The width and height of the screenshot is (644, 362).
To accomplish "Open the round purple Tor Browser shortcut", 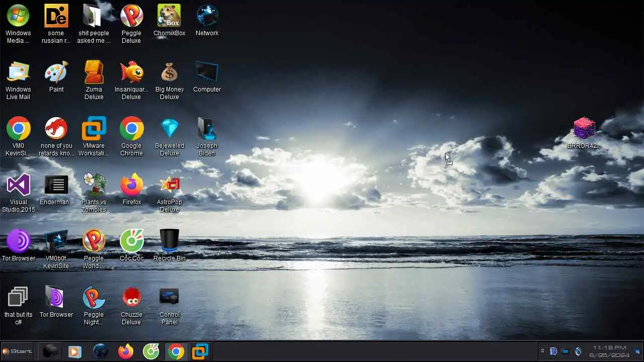I will click(18, 245).
